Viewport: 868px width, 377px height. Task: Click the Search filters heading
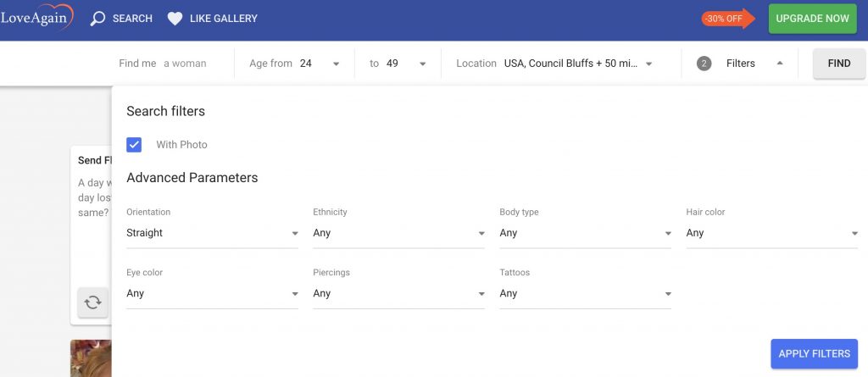tap(165, 111)
